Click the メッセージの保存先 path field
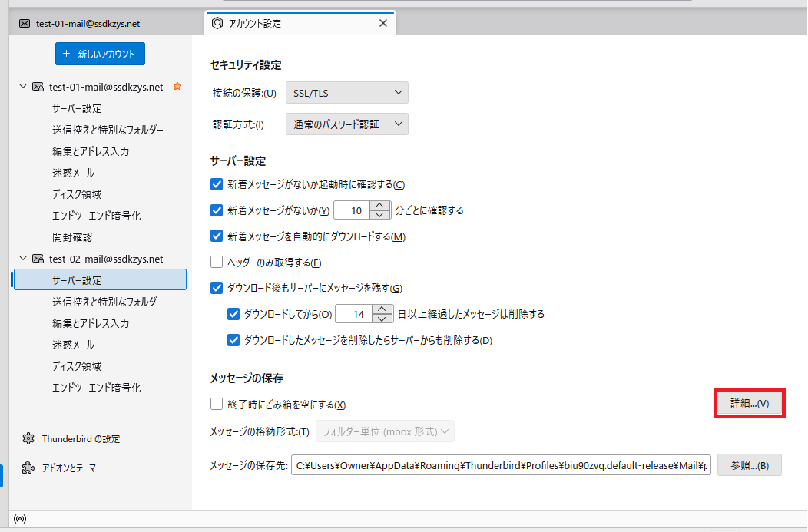 click(501, 465)
